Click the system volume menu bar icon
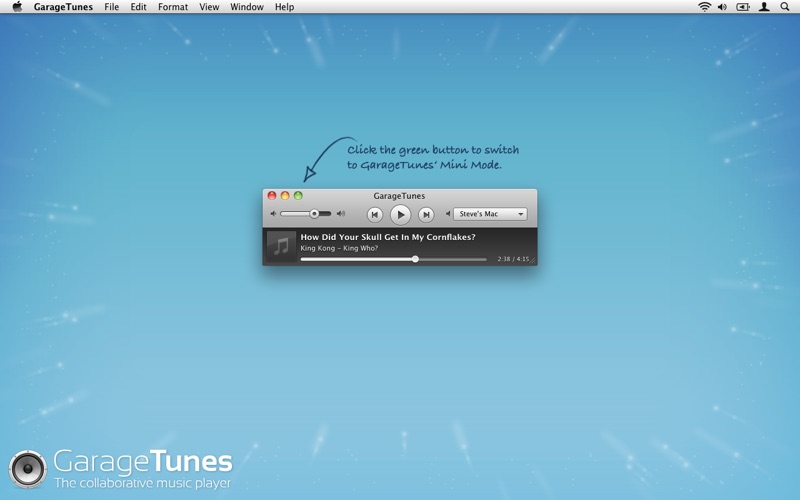Image resolution: width=800 pixels, height=500 pixels. pyautogui.click(x=722, y=7)
